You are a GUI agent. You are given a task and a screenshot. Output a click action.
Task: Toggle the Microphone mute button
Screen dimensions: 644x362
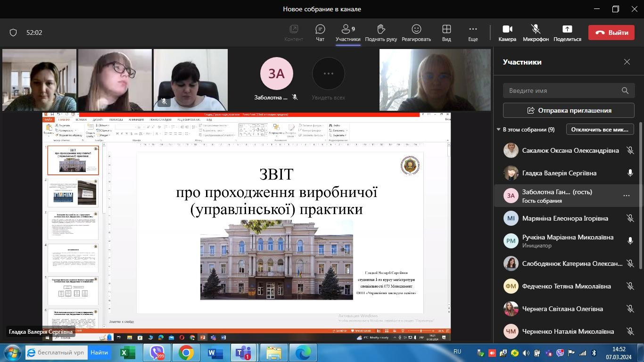point(536,33)
